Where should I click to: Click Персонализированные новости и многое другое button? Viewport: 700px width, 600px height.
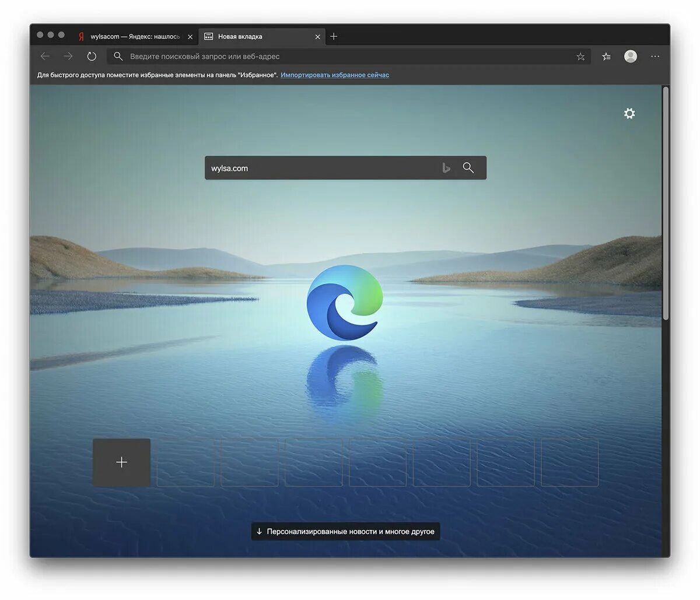tap(345, 532)
